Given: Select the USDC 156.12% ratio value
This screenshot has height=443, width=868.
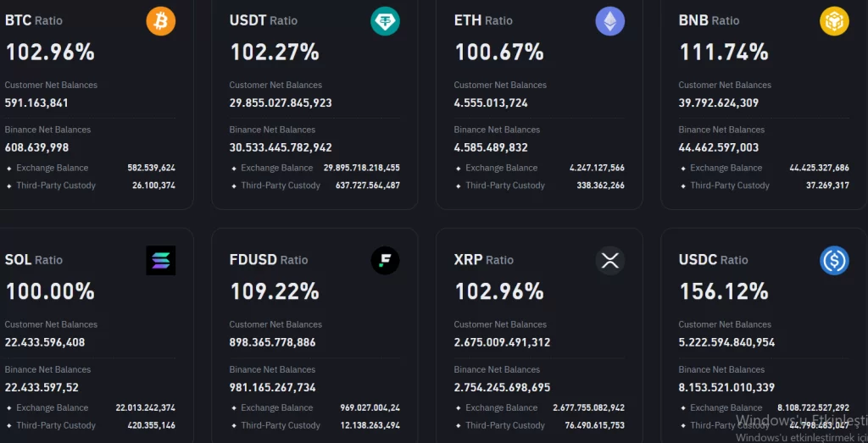Looking at the screenshot, I should [x=724, y=292].
